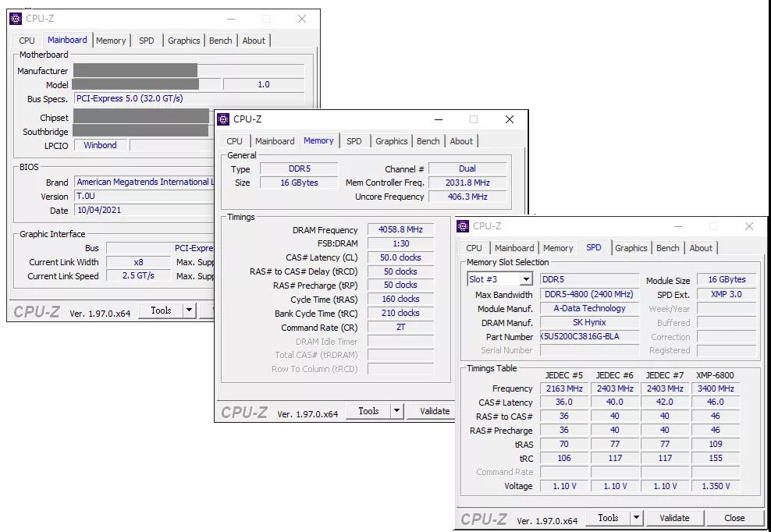
Task: Click the CPU-Z logo in the Mainboard window title bar
Action: click(16, 19)
